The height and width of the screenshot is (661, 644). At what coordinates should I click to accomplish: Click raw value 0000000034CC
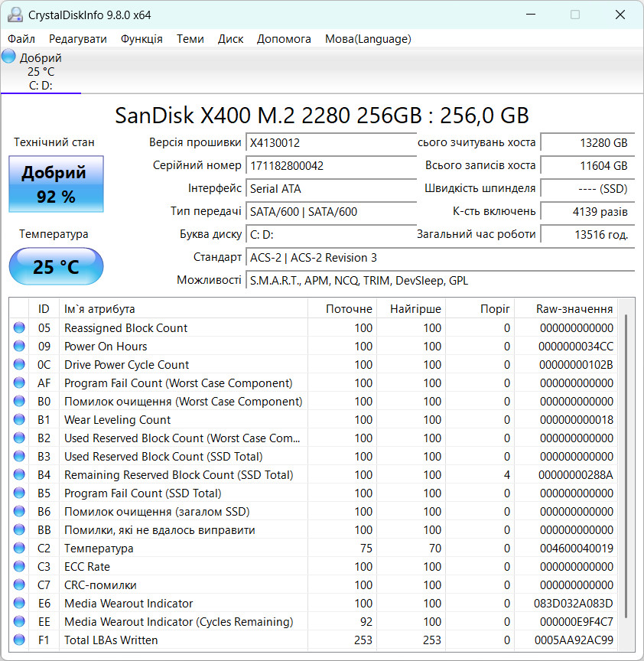pyautogui.click(x=576, y=347)
